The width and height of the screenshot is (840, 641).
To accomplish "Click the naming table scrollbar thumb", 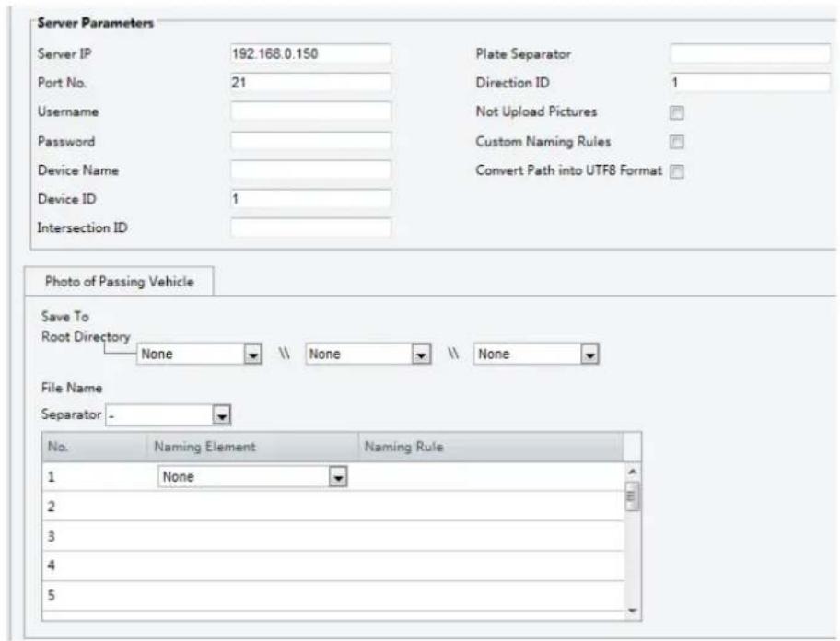I will pos(632,496).
